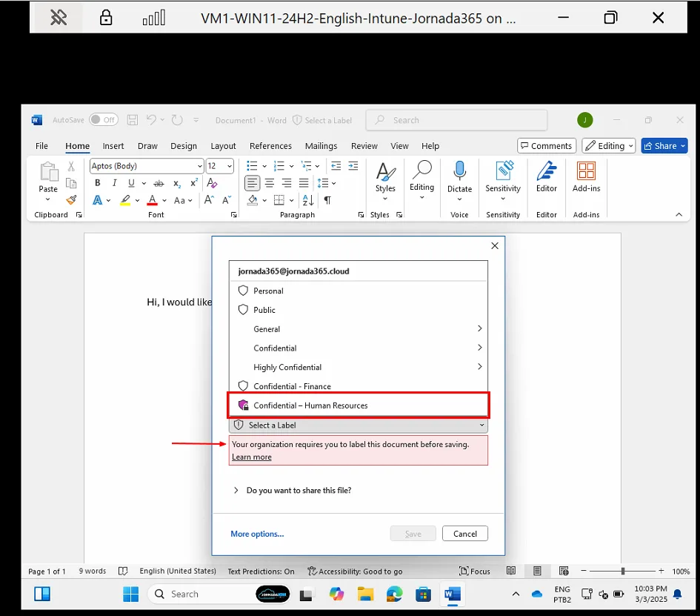Clear all formatting icon

click(x=212, y=182)
